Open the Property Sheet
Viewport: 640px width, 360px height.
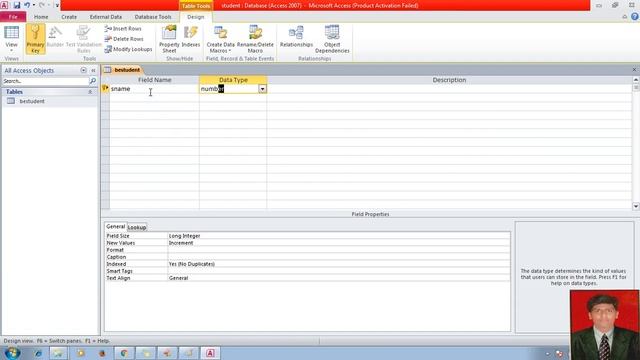(x=169, y=39)
